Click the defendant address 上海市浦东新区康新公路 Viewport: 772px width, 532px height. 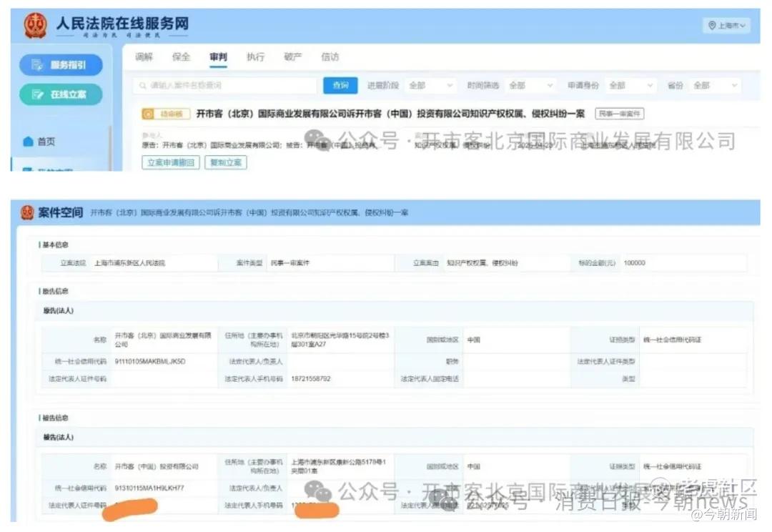(x=339, y=466)
